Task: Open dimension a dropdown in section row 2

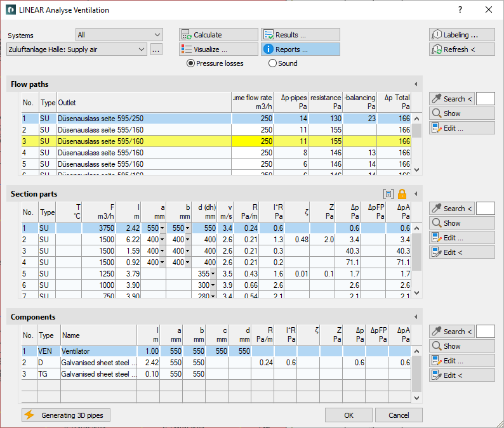Action: tap(162, 240)
